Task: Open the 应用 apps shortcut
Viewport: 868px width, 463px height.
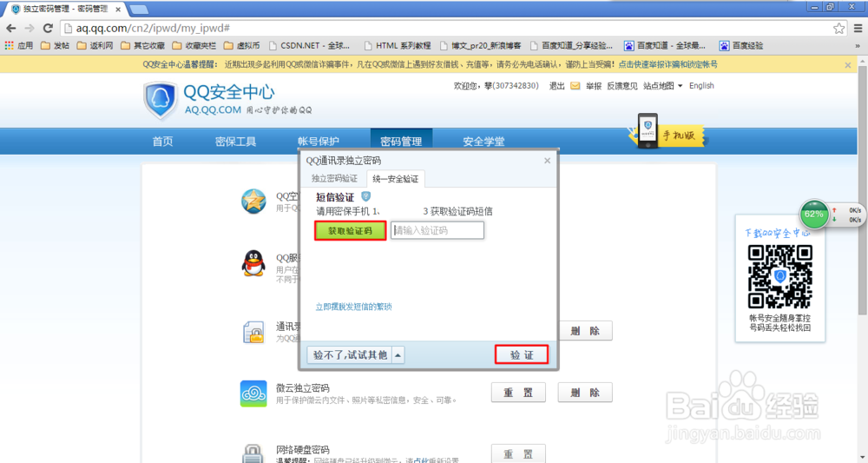Action: click(19, 45)
